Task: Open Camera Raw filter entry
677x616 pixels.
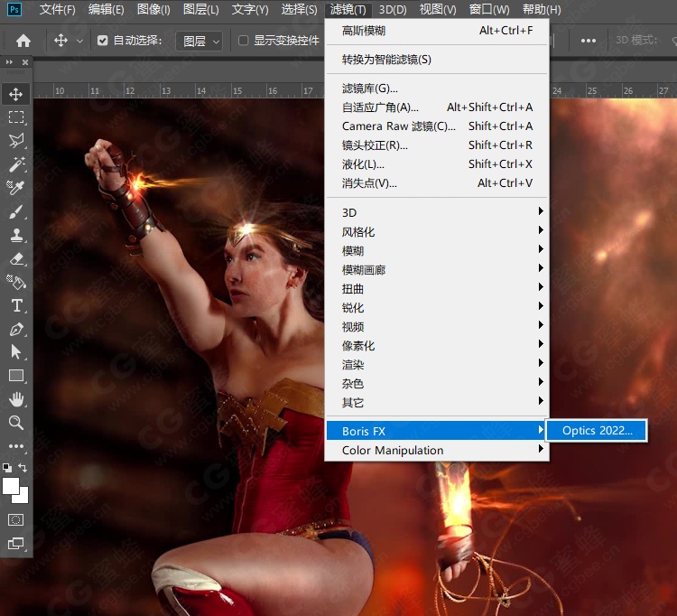Action: 437,126
